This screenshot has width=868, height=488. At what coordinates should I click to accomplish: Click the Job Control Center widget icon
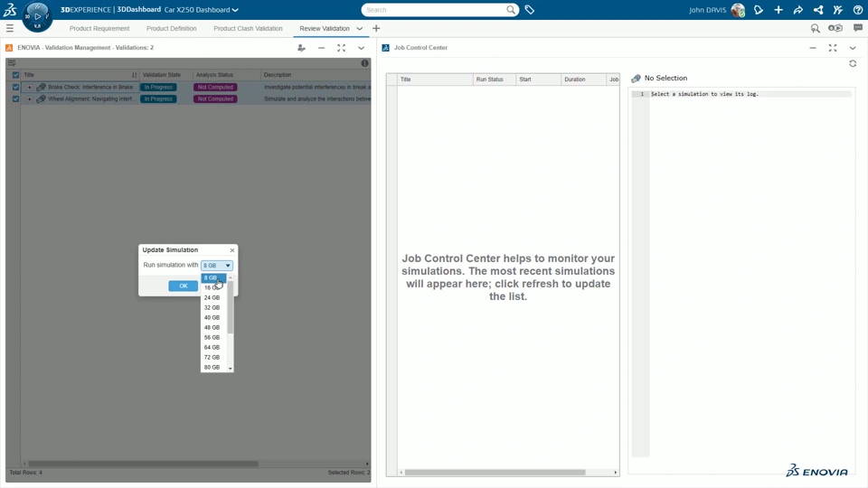point(385,48)
